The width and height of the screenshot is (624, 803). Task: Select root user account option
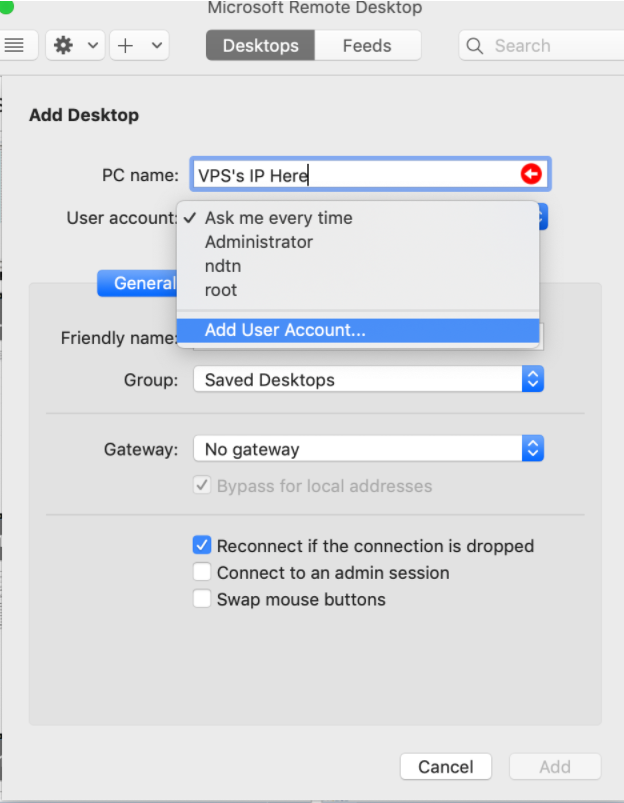[x=221, y=290]
